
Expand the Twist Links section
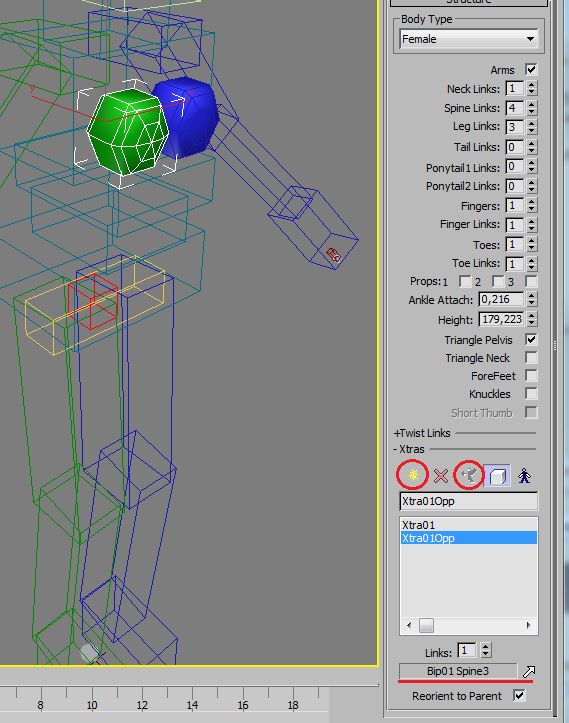point(422,433)
